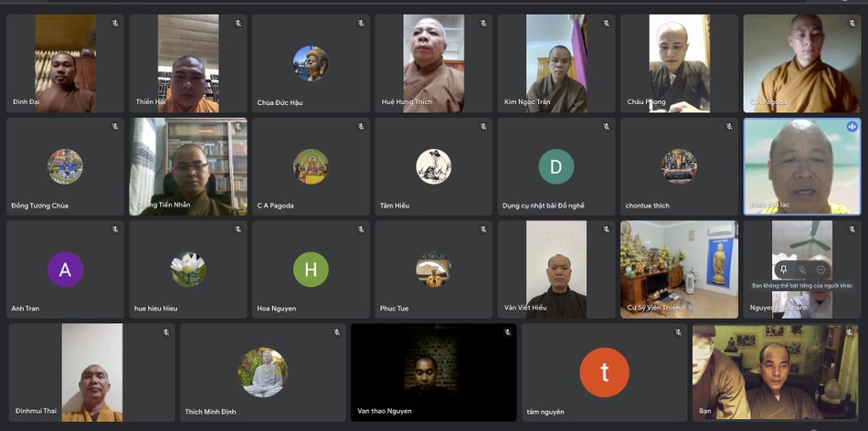Click the lotus avatar of hue hieu Hieu
Viewport: 868px width, 431px height.
pyautogui.click(x=188, y=269)
